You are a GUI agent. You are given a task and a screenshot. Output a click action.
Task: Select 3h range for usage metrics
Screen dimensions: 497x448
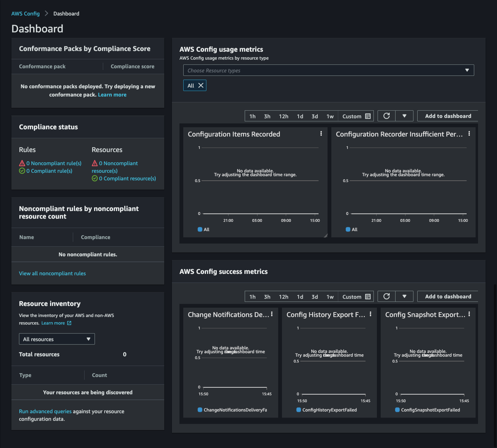point(267,116)
